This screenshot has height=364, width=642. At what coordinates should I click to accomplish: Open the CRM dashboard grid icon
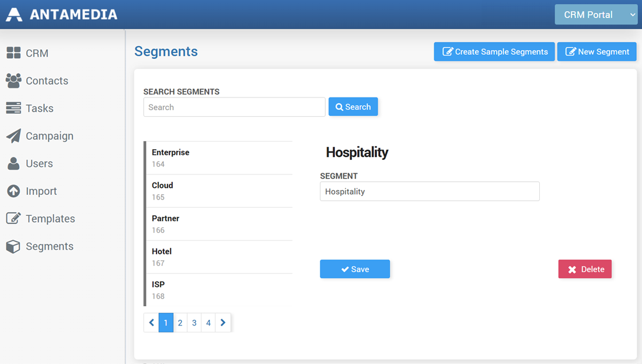click(x=13, y=53)
